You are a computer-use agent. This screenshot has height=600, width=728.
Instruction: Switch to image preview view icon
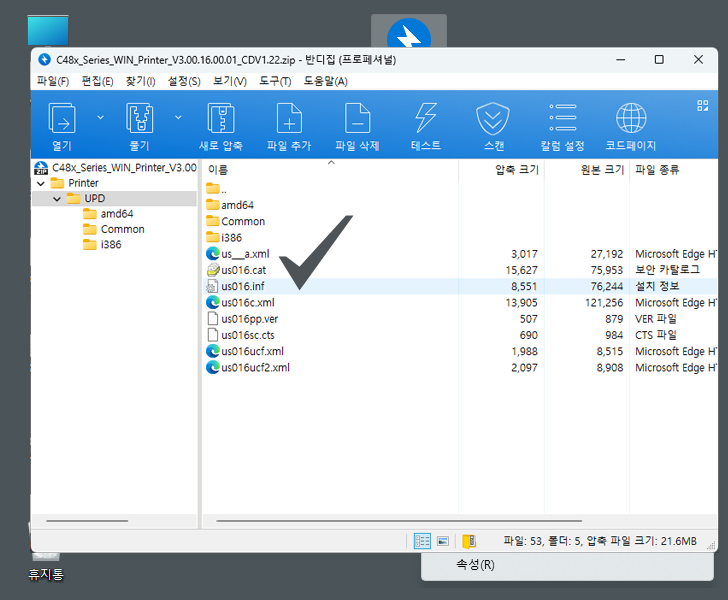(x=443, y=541)
